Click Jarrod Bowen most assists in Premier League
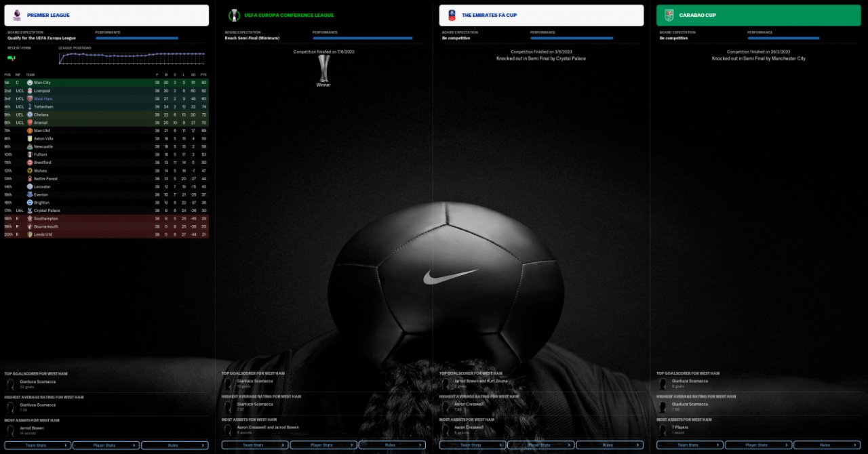 [x=33, y=428]
